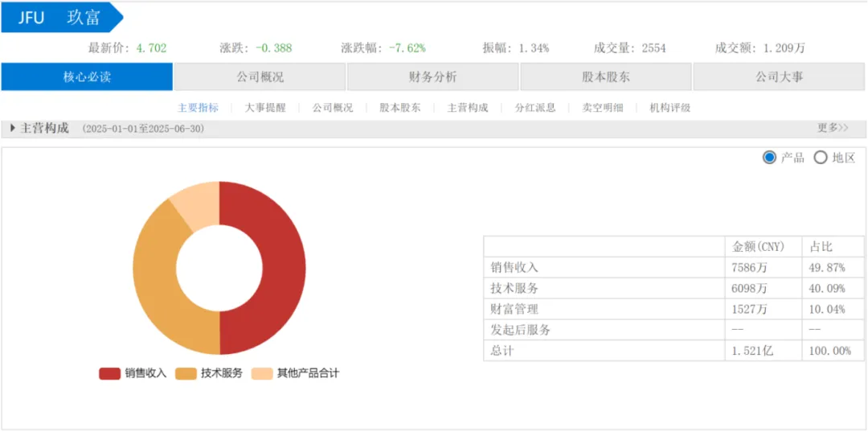This screenshot has width=868, height=432.
Task: Toggle the orange 技术服务 legend swatch
Action: (x=186, y=373)
